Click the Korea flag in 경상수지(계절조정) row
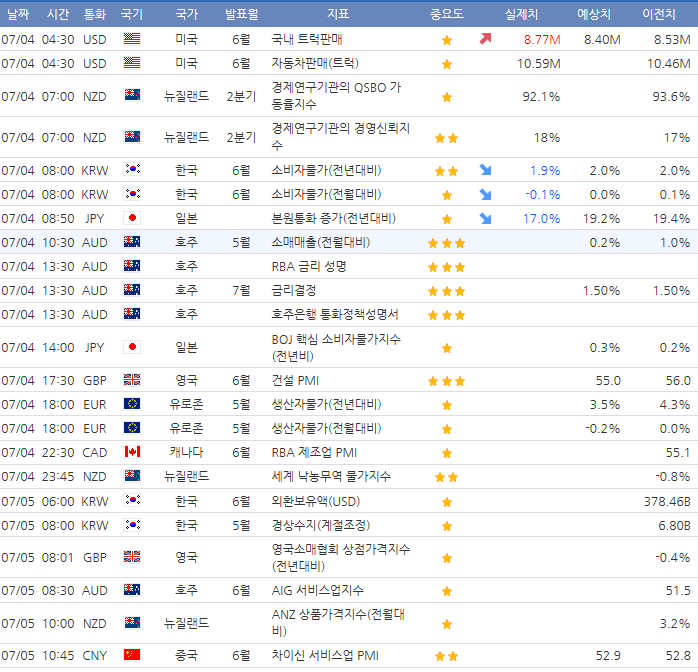698x672 pixels. (x=132, y=525)
